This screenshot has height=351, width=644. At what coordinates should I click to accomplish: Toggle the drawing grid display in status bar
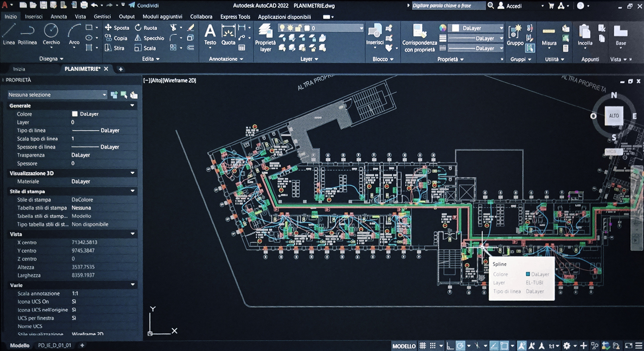coord(423,346)
